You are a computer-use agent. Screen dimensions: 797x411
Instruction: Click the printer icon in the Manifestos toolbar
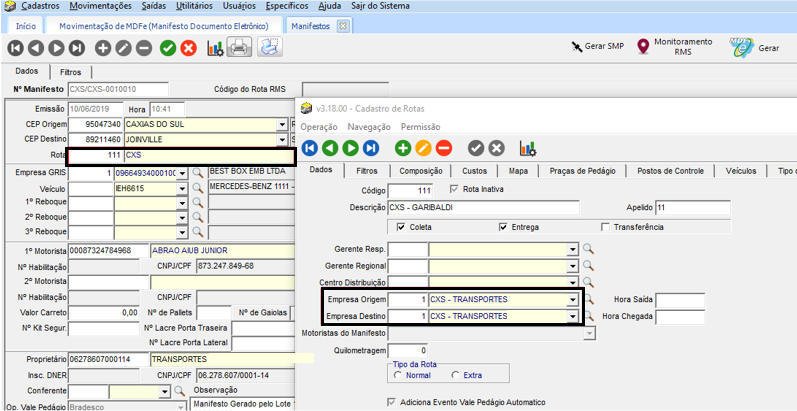click(239, 47)
